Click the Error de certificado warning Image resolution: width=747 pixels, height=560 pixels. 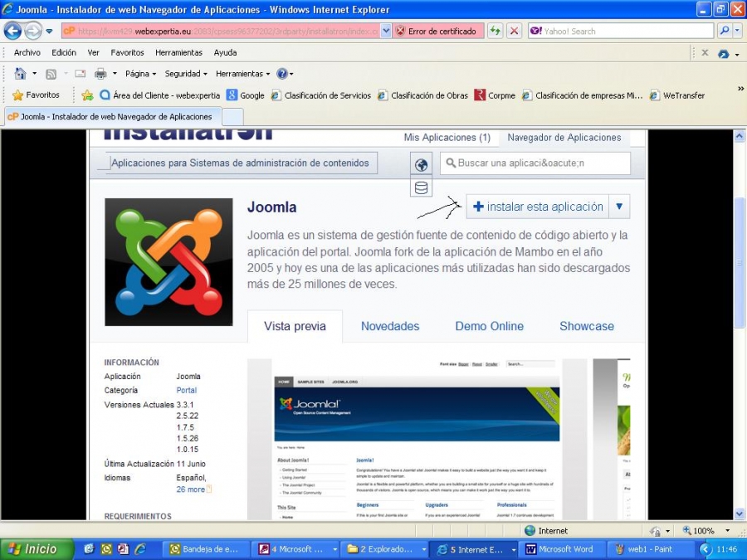[x=437, y=32]
